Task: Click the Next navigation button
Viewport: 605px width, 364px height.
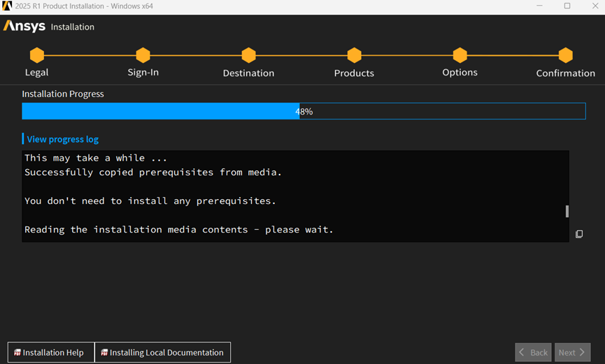Action: [573, 352]
